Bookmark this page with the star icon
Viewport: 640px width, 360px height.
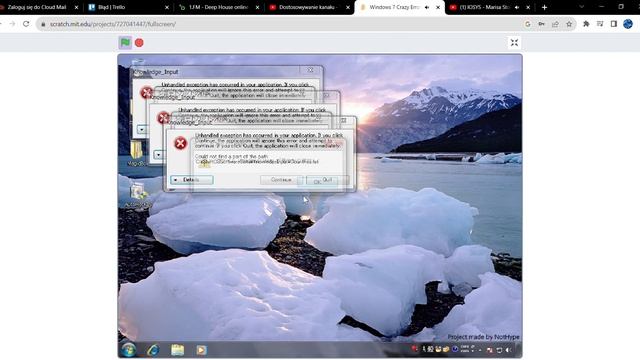coord(569,24)
